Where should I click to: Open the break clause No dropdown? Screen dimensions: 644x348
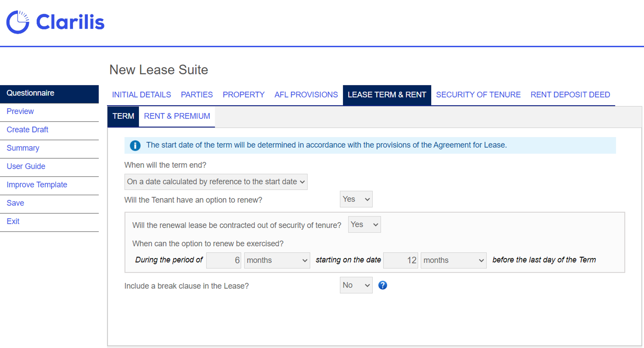coord(356,285)
